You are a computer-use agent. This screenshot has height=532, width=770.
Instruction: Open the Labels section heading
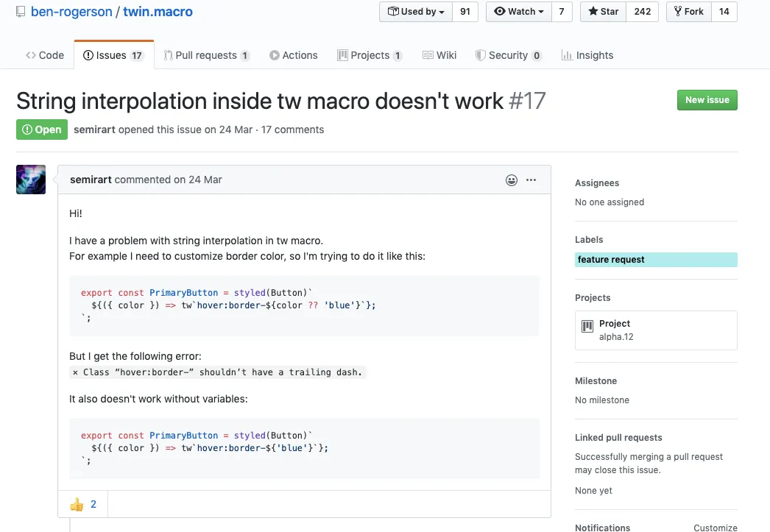pos(589,239)
